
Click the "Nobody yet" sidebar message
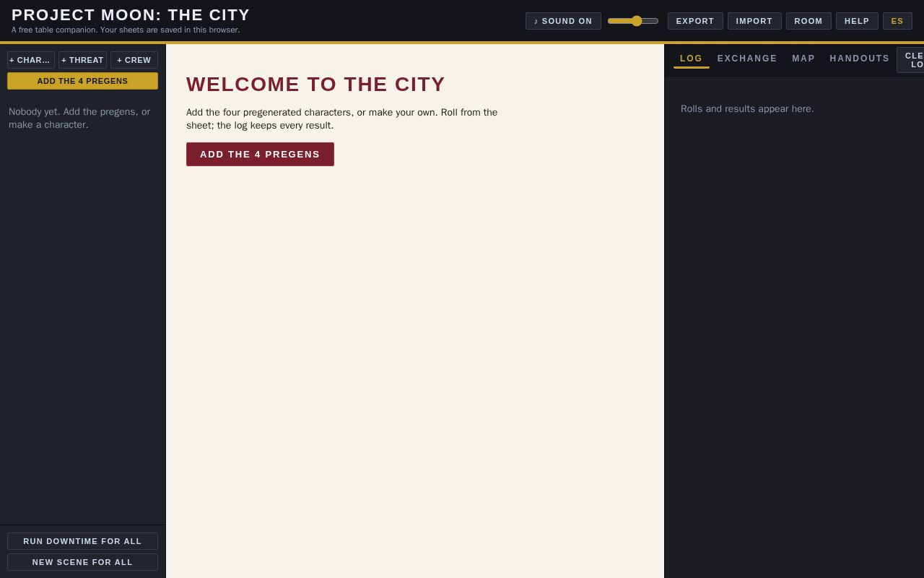coord(79,118)
